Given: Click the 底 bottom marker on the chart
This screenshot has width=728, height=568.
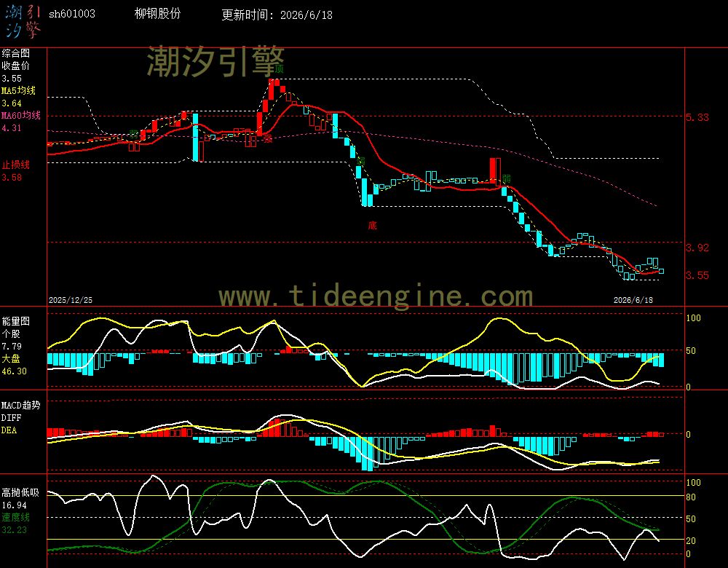Looking at the screenshot, I should tap(372, 226).
